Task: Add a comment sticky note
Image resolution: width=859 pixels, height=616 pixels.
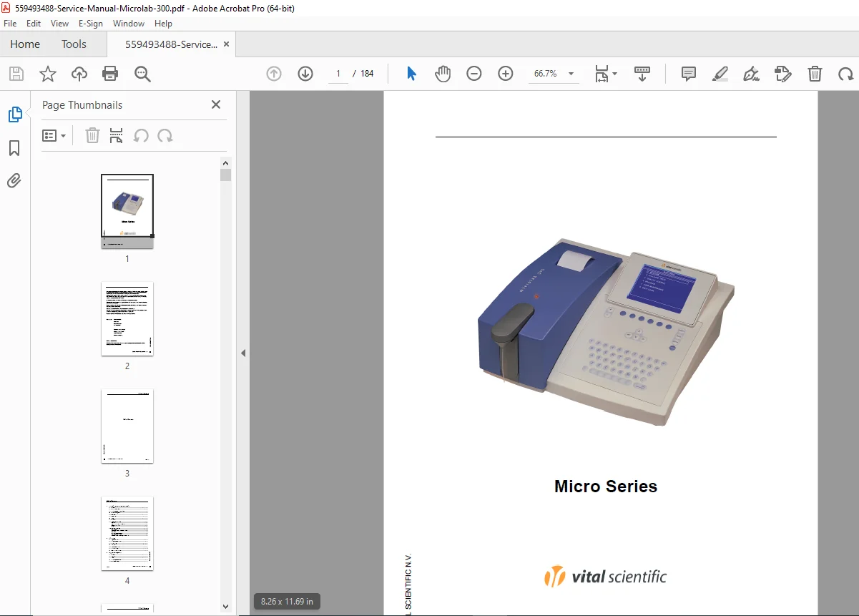Action: click(x=689, y=74)
